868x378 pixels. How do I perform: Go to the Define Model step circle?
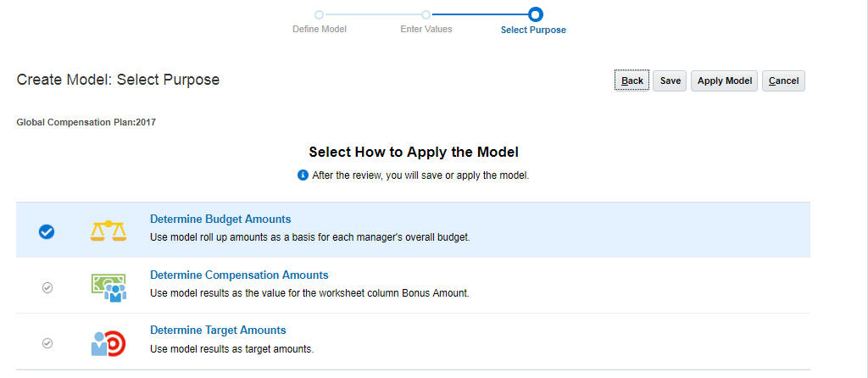click(319, 14)
